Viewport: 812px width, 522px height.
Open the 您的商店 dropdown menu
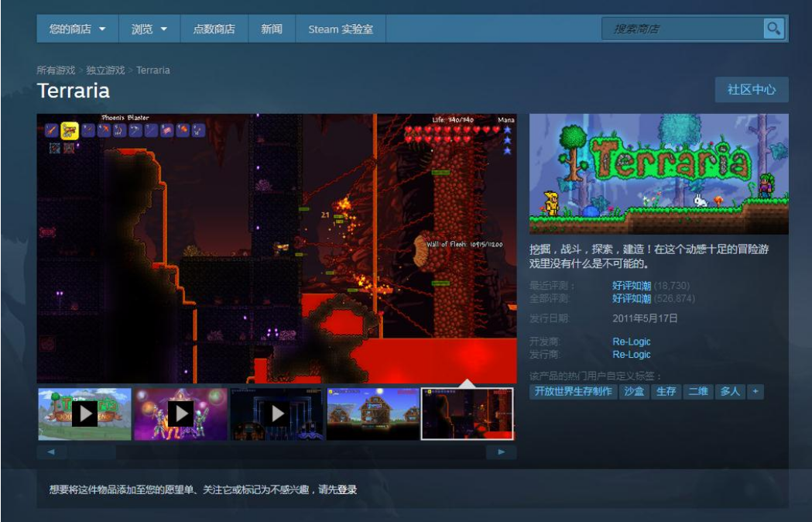[x=77, y=29]
